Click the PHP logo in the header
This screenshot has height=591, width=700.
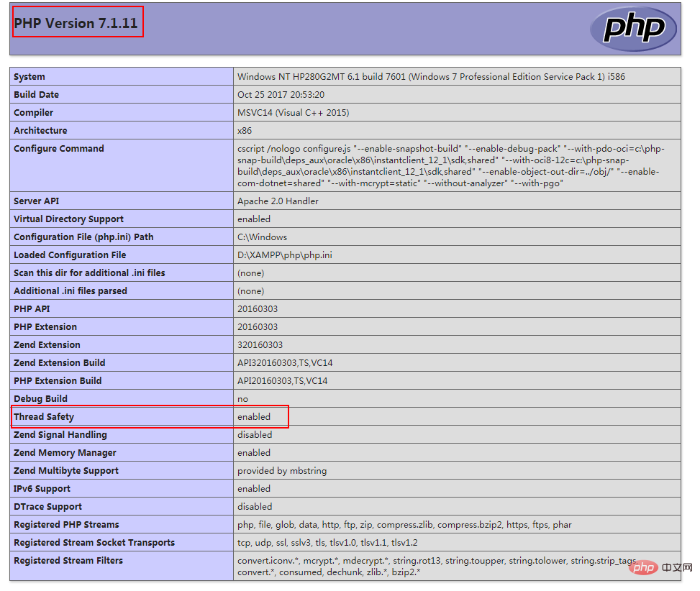pos(633,29)
